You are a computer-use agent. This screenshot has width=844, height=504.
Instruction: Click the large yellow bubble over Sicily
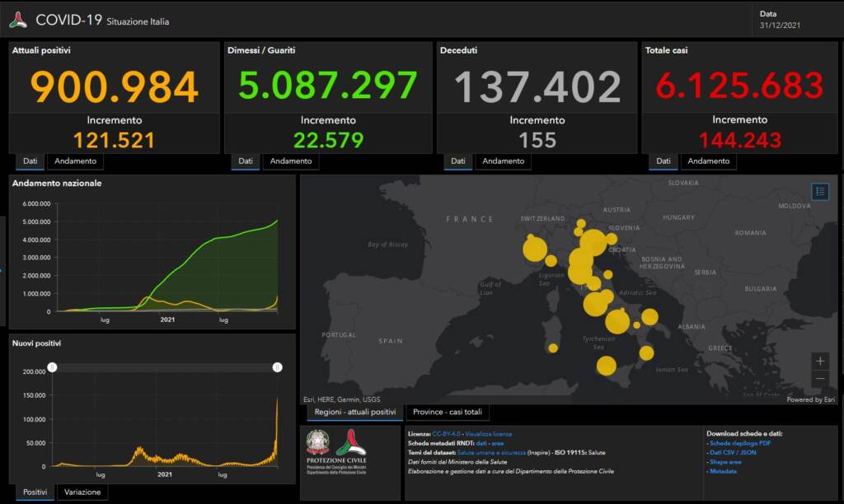click(607, 366)
